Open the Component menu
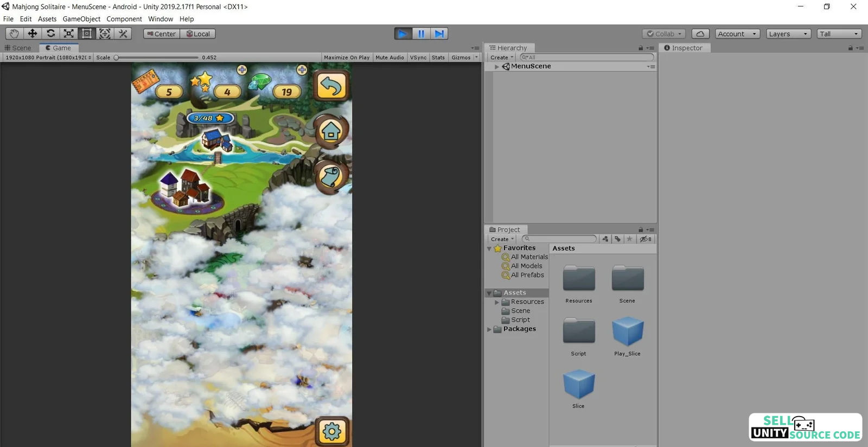The width and height of the screenshot is (868, 447). [124, 19]
